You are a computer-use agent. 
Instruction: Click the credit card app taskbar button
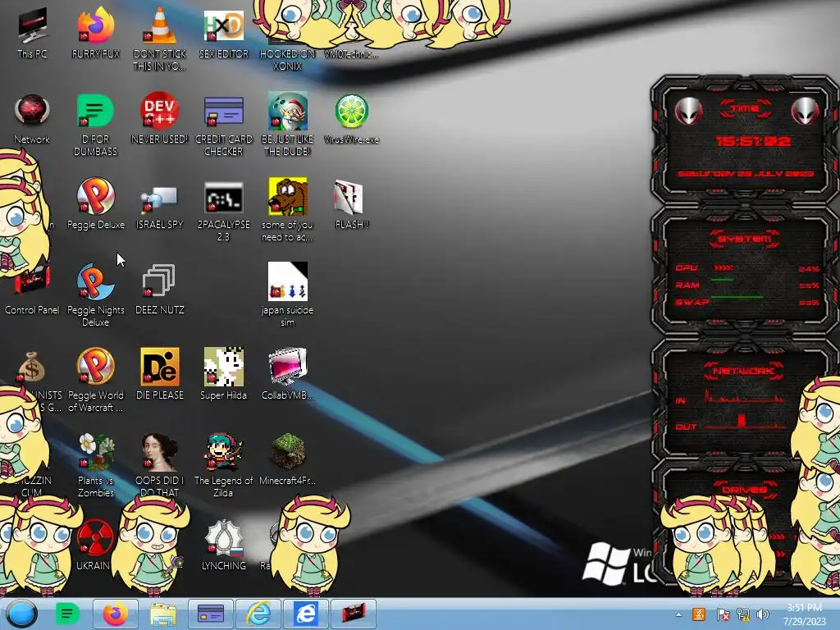coord(211,614)
